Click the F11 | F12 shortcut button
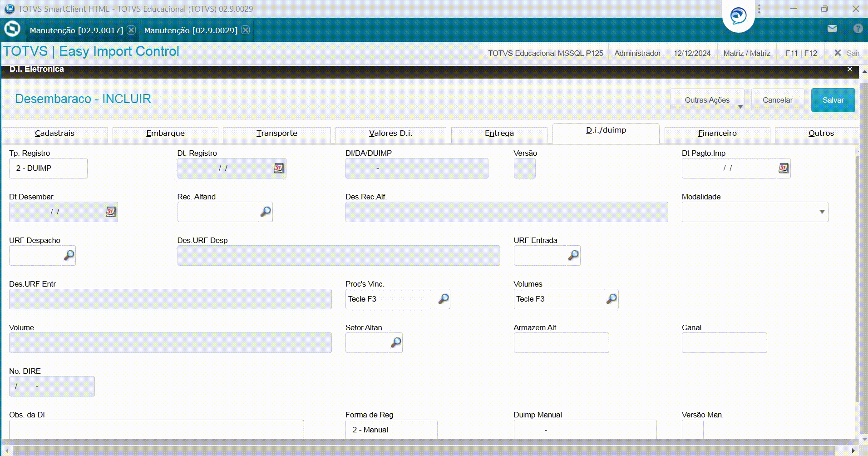This screenshot has width=868, height=456. pos(801,53)
